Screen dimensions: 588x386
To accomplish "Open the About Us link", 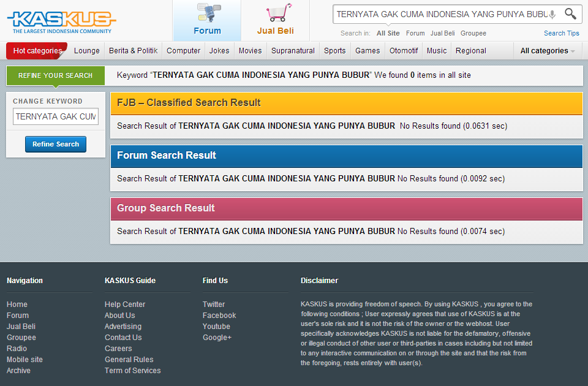I will click(x=119, y=316).
